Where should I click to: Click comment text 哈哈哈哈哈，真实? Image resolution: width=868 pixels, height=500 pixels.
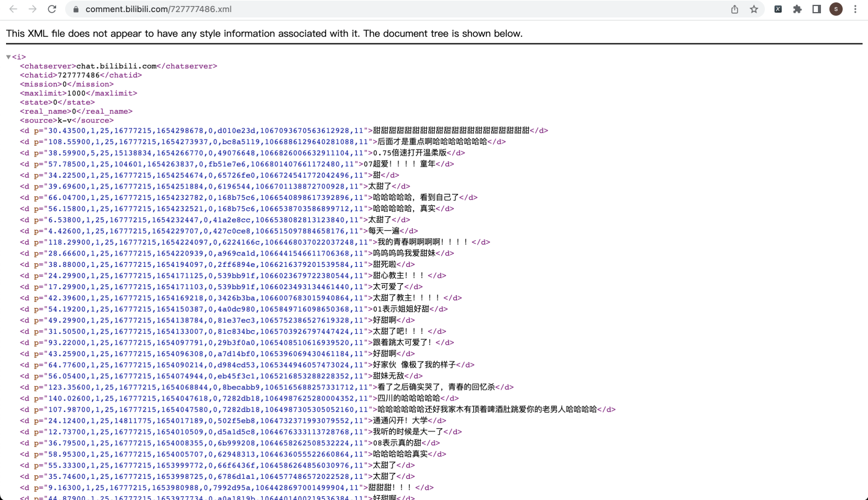click(404, 208)
